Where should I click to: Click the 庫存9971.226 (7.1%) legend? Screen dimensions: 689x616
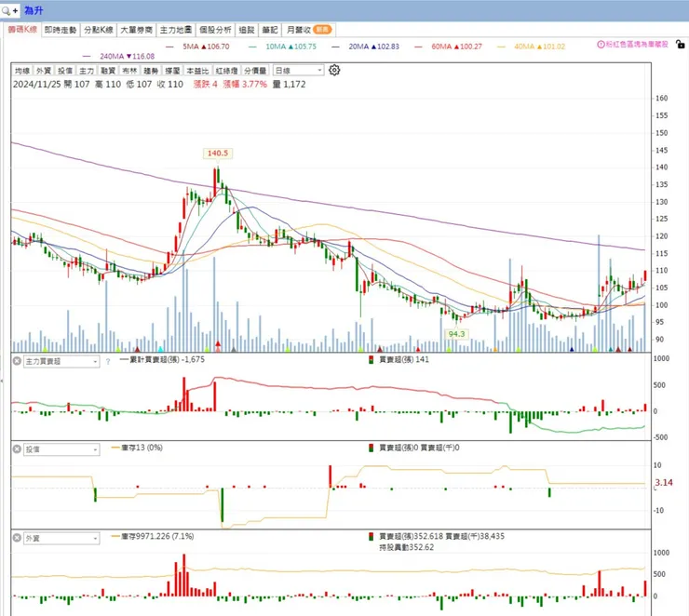pyautogui.click(x=153, y=537)
